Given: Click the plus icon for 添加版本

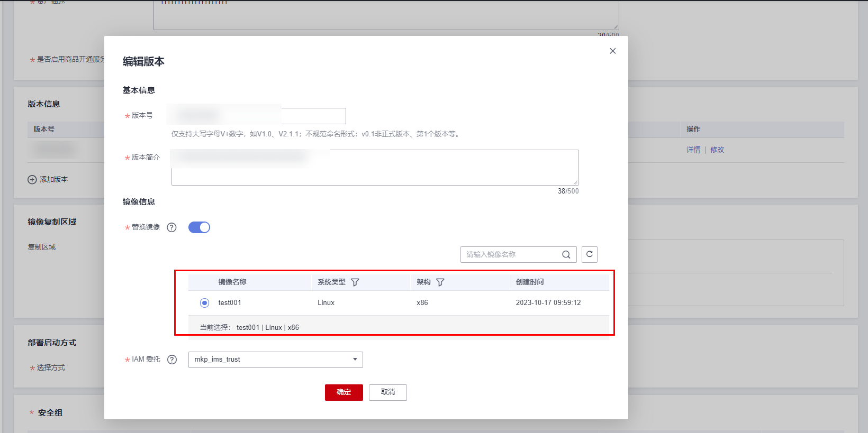Looking at the screenshot, I should pyautogui.click(x=32, y=180).
